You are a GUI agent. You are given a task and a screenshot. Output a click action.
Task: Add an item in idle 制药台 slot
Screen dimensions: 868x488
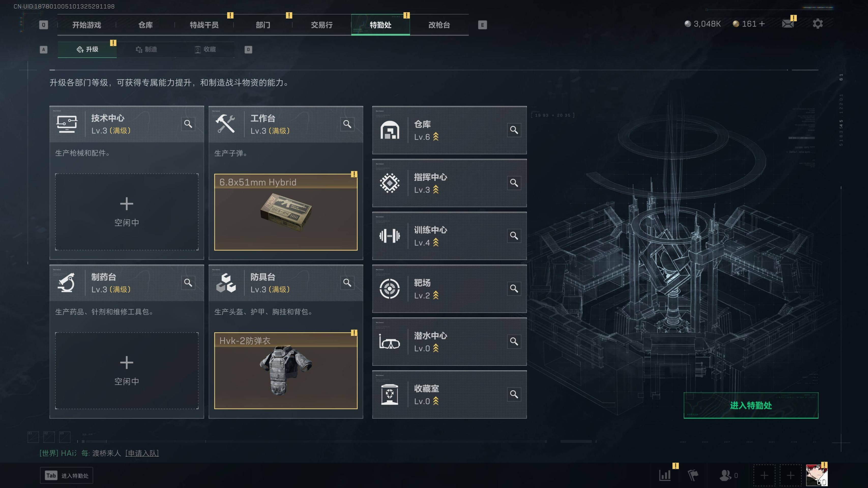coord(127,371)
